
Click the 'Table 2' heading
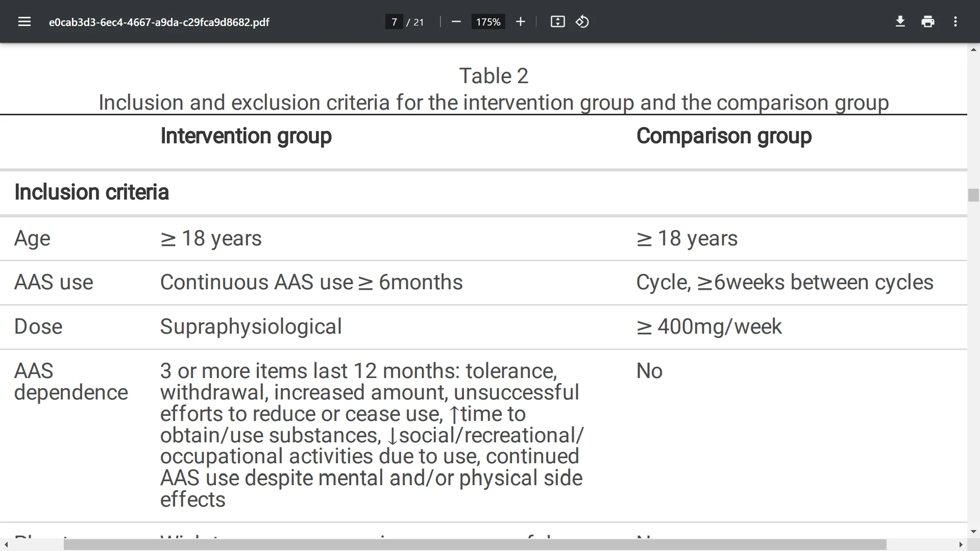(494, 76)
